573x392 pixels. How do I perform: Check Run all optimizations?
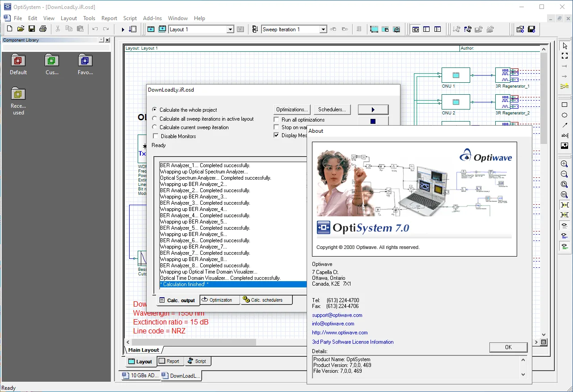pos(276,120)
